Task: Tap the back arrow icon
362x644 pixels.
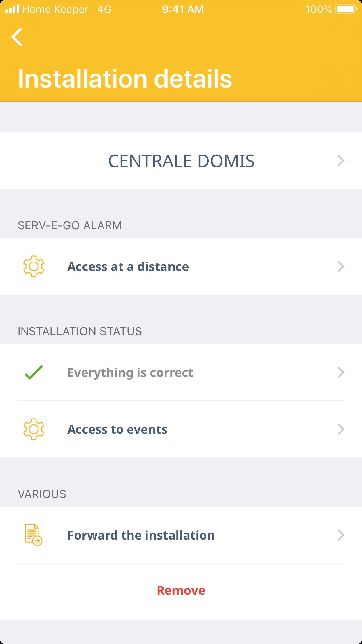Action: 17,37
